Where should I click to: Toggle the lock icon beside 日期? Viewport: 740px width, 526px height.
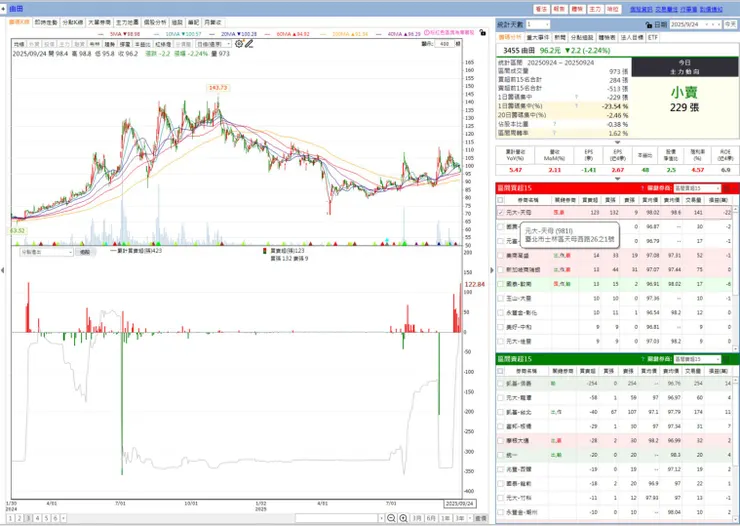point(648,25)
